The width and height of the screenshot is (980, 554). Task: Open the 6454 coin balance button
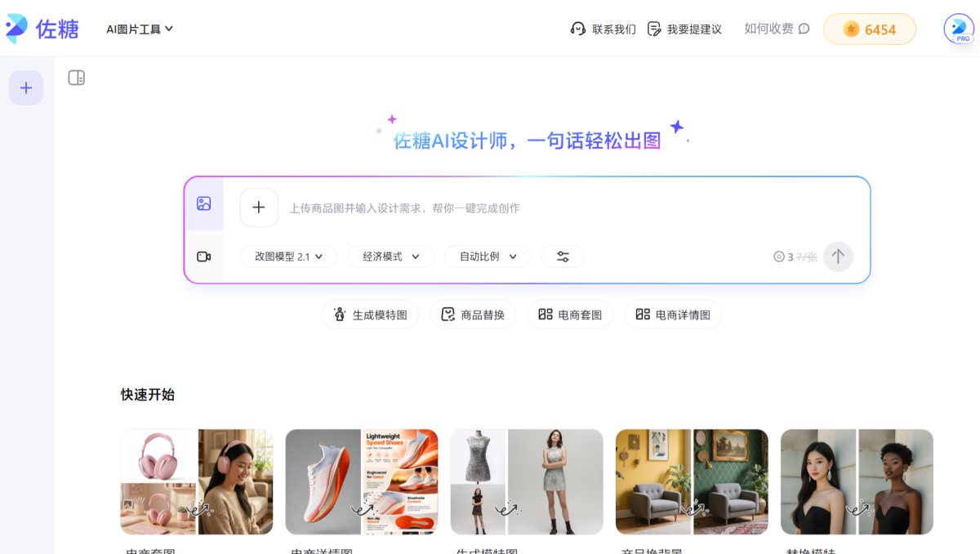click(x=870, y=29)
